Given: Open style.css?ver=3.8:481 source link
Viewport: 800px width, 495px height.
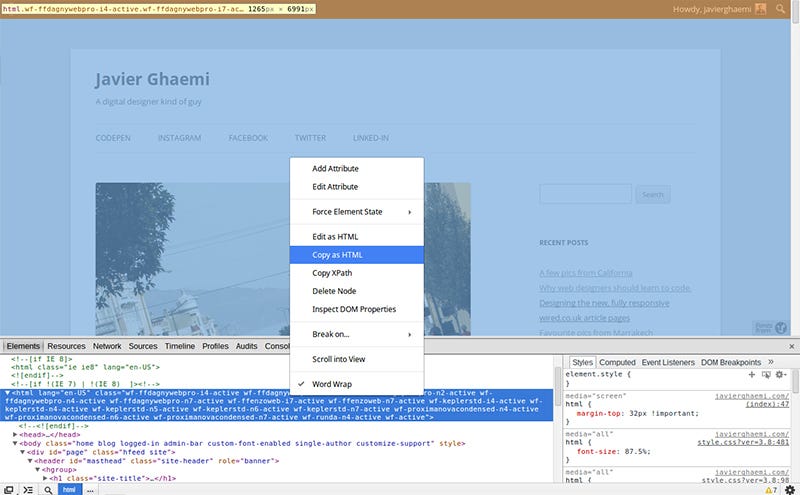Looking at the screenshot, I should pyautogui.click(x=743, y=442).
